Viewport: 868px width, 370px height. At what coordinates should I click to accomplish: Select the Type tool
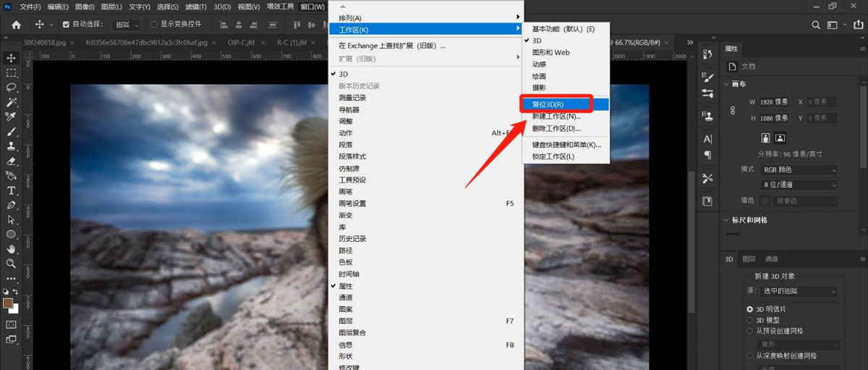[11, 190]
